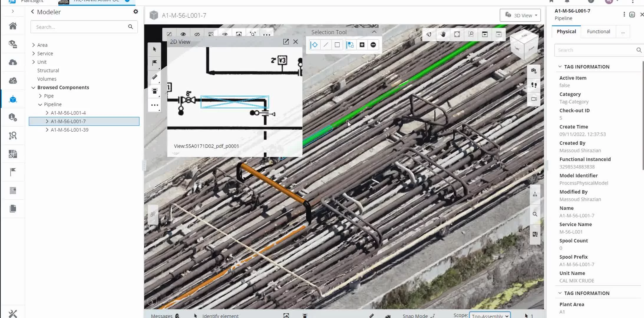Click the search magnifier on the viewport's right edge

tap(535, 214)
